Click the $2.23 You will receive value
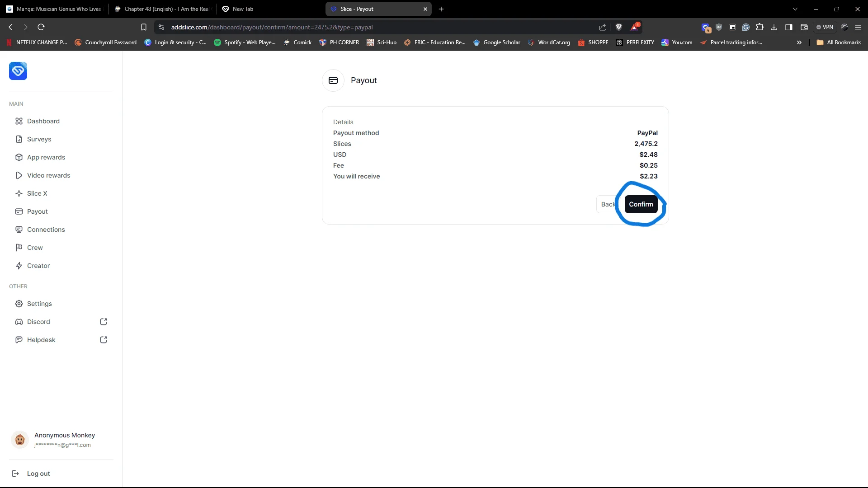This screenshot has width=868, height=488. pyautogui.click(x=648, y=176)
